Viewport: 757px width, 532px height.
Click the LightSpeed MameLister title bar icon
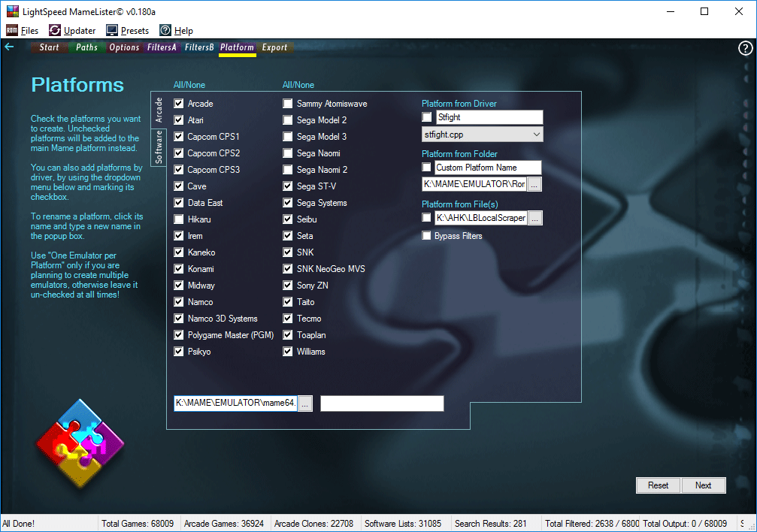[12, 11]
